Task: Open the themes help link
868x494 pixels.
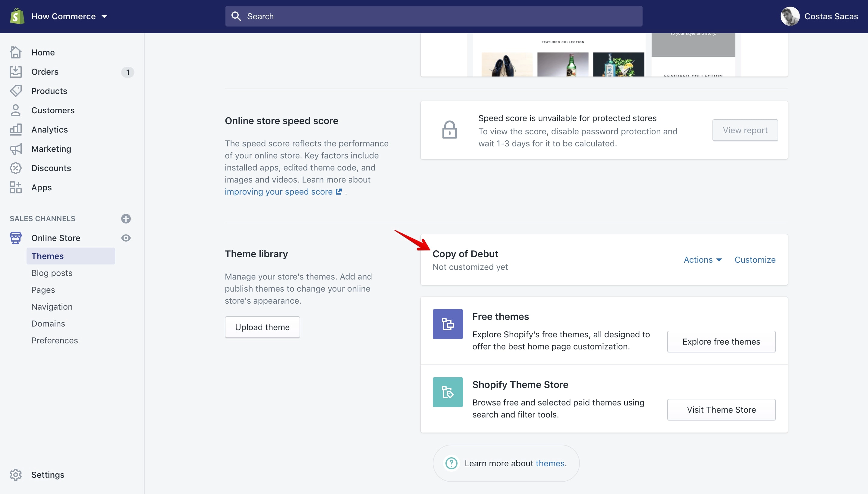Action: point(550,464)
